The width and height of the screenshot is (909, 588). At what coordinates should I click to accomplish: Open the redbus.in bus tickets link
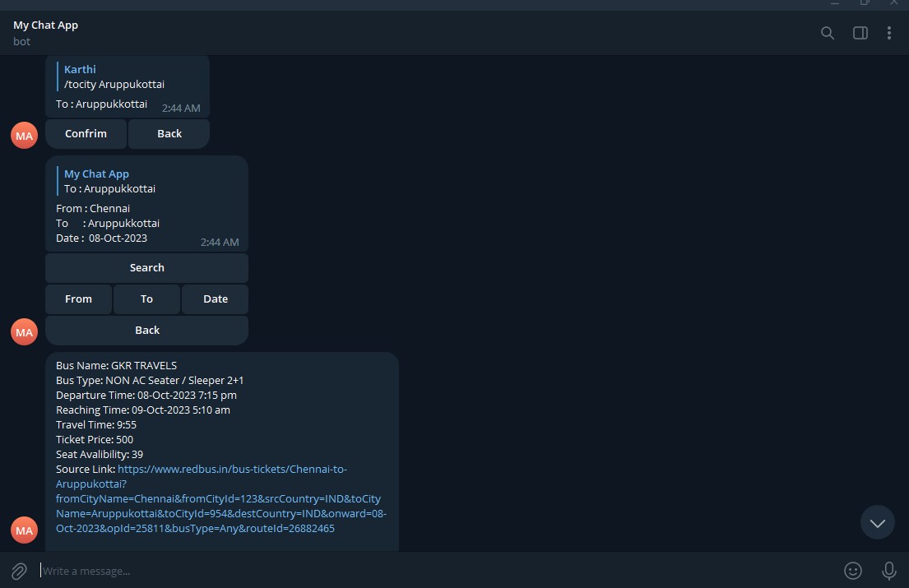tap(232, 469)
